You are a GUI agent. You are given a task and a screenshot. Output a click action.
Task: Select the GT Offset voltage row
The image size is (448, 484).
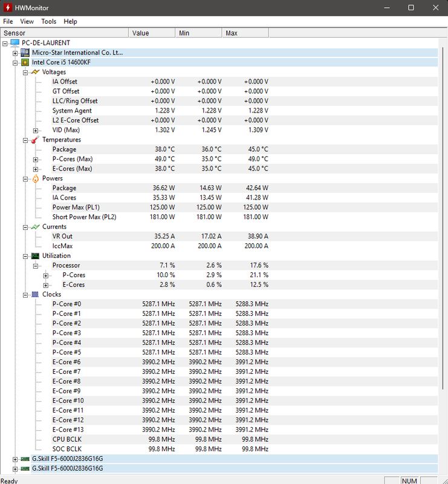(244, 91)
